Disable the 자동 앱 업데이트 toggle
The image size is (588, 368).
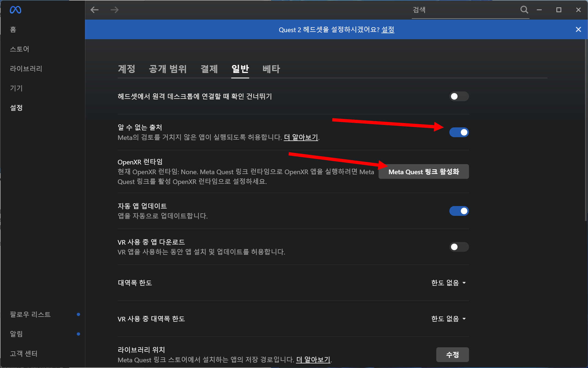(459, 211)
